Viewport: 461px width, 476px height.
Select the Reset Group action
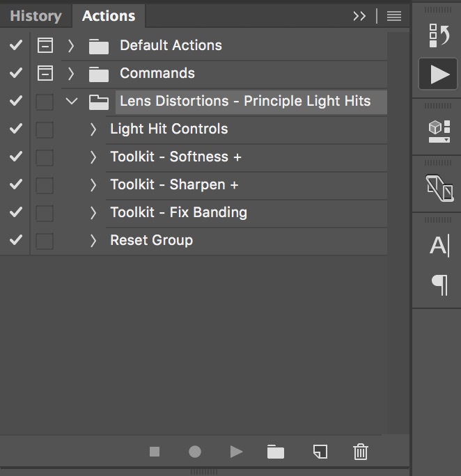[x=247, y=241]
